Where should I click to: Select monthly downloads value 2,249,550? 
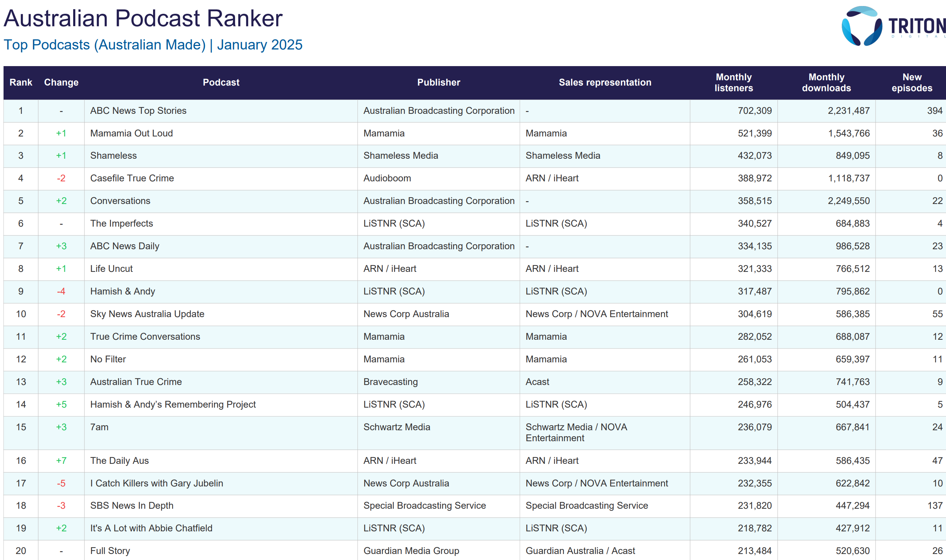849,201
